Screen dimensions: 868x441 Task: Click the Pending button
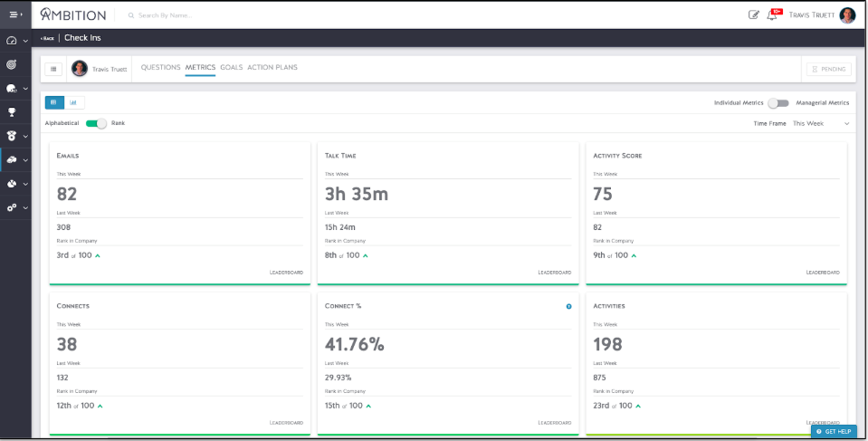[x=828, y=69]
